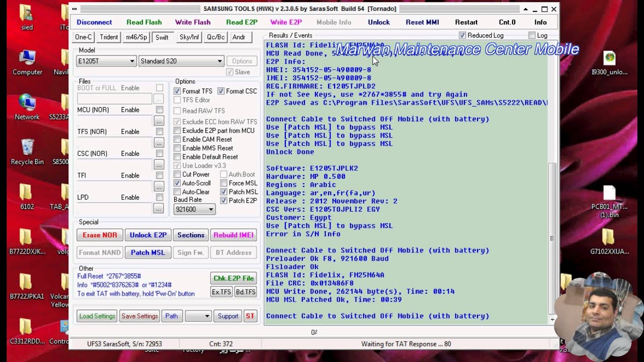Viewport: 644px width, 362px height.
Task: Browse for LPD file
Action: pos(158,209)
